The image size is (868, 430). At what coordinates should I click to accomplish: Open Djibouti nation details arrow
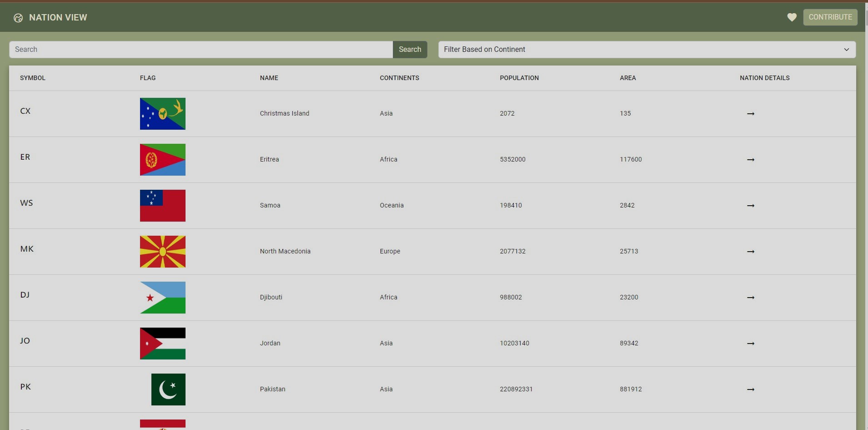coord(751,298)
